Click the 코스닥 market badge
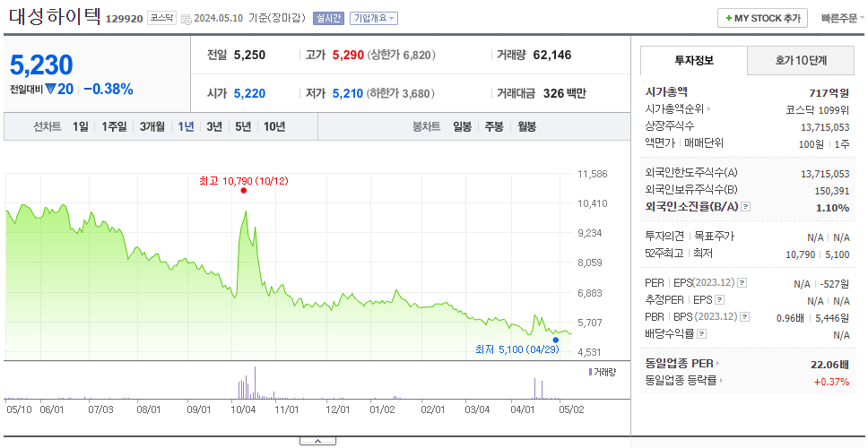This screenshot has height=448, width=868. click(161, 18)
